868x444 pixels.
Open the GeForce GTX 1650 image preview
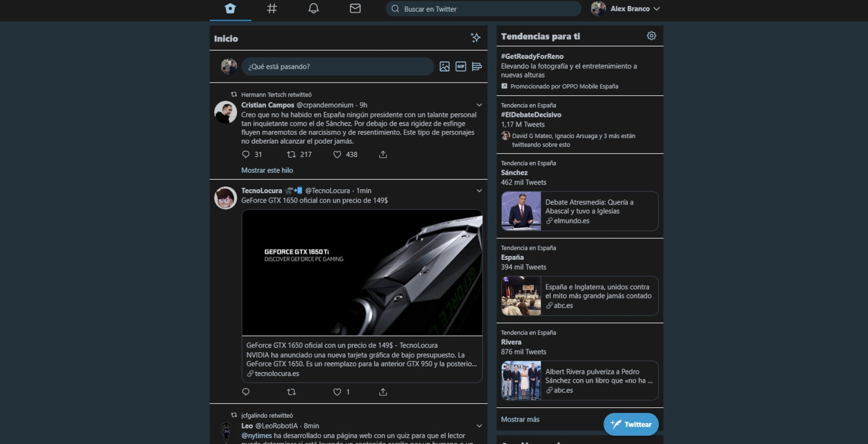[x=362, y=273]
